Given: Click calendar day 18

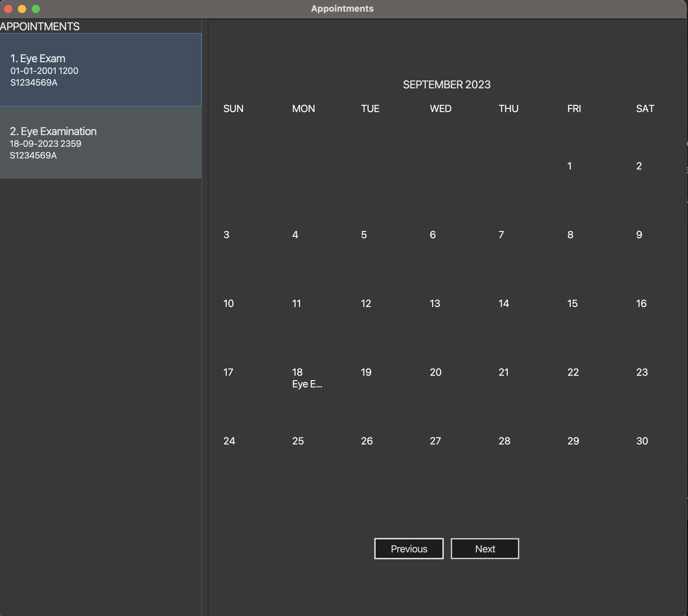Looking at the screenshot, I should (x=297, y=372).
